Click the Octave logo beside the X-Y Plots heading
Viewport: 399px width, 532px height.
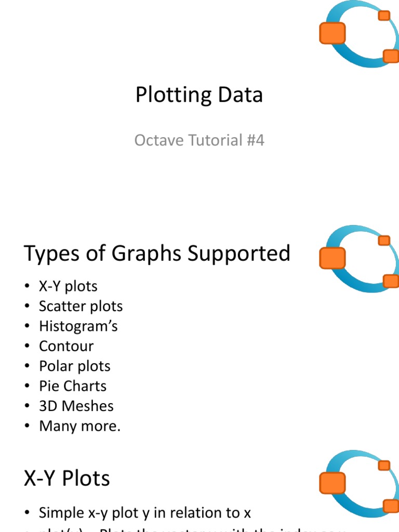(358, 483)
